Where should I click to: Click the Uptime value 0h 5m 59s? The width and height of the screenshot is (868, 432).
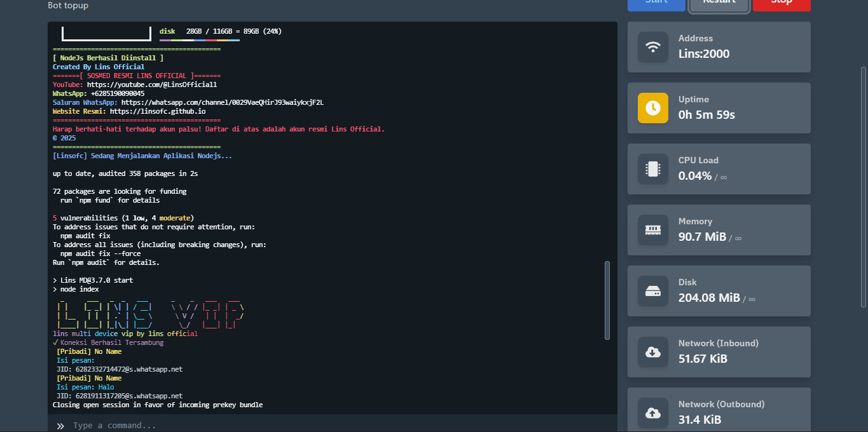point(706,115)
